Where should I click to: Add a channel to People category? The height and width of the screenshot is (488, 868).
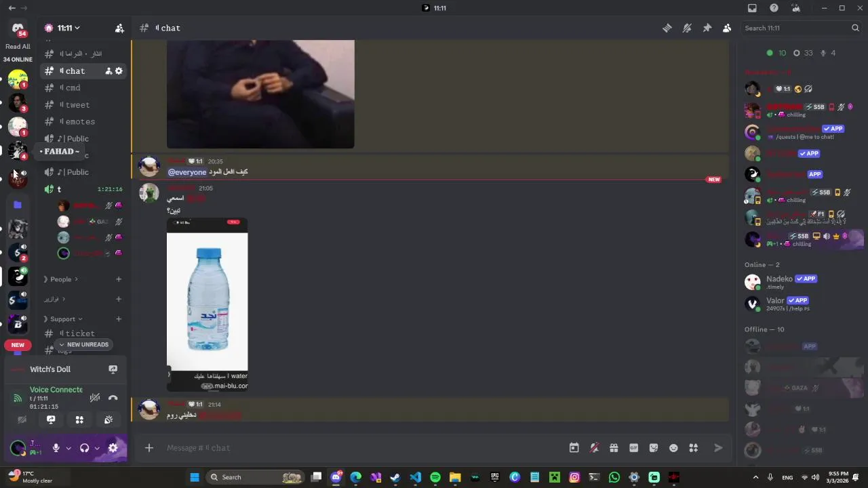119,279
